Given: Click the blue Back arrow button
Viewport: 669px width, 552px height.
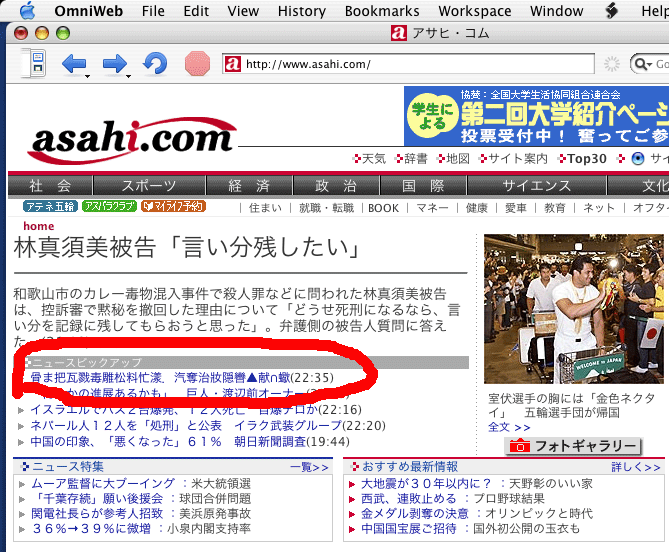Looking at the screenshot, I should [73, 64].
